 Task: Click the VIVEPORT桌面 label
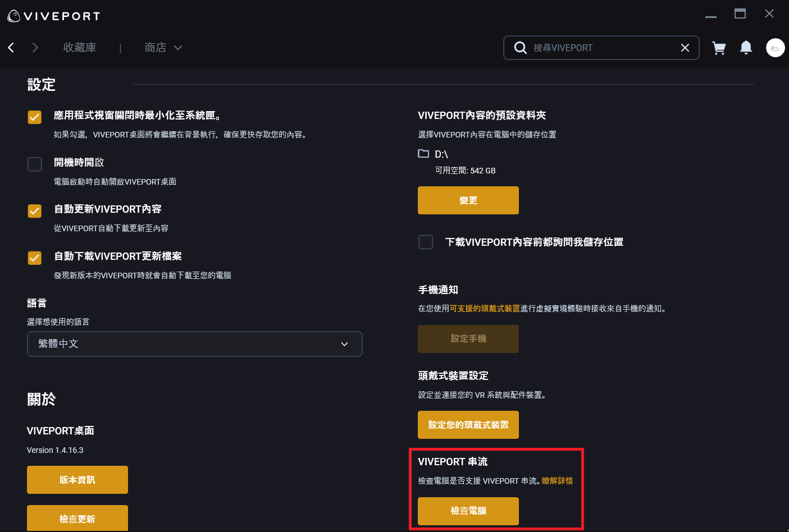coord(61,431)
